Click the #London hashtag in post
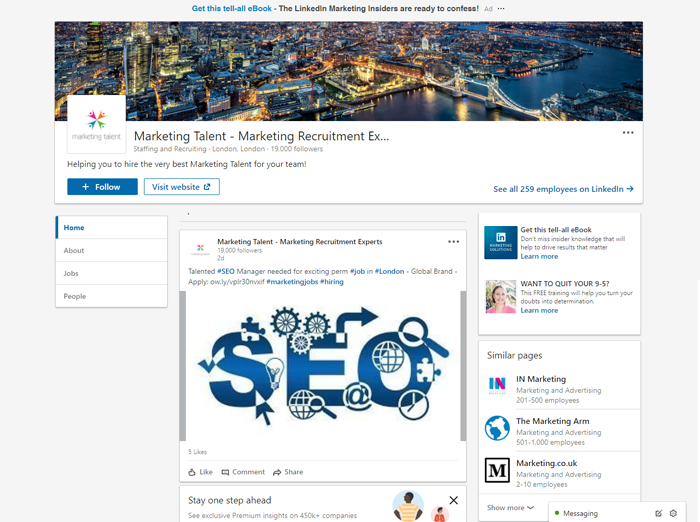The height and width of the screenshot is (522, 700). [389, 271]
